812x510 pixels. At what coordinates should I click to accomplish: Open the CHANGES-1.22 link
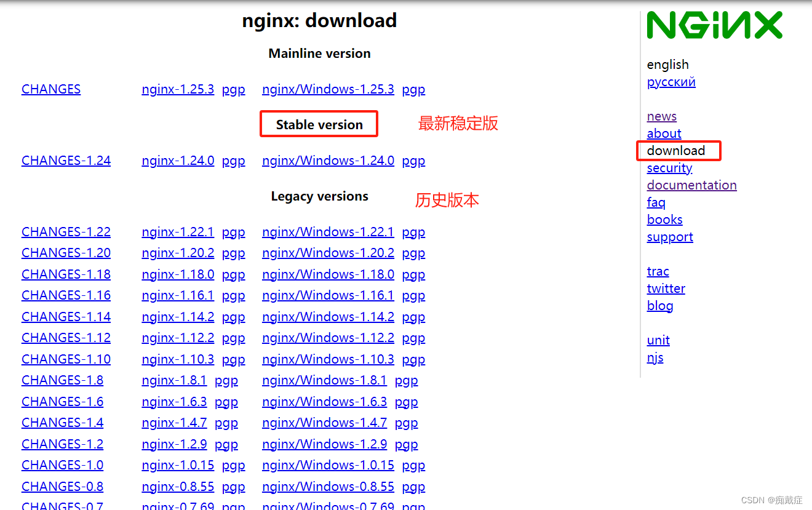pos(66,232)
